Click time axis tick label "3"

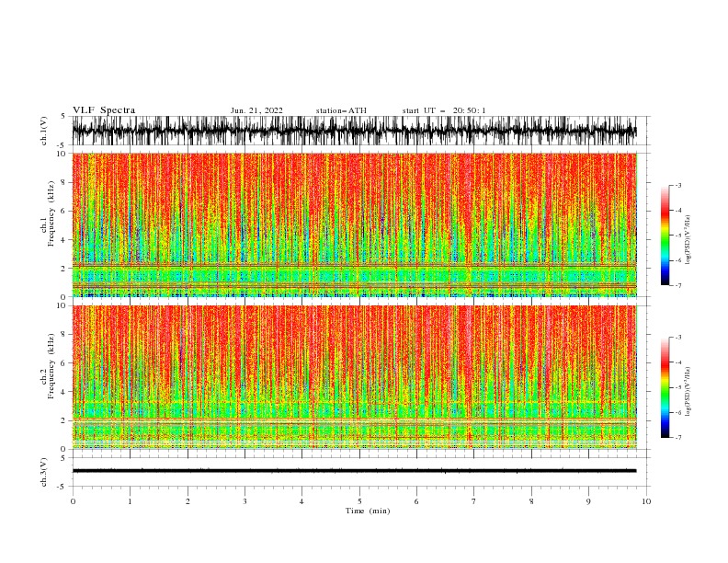pyautogui.click(x=245, y=501)
